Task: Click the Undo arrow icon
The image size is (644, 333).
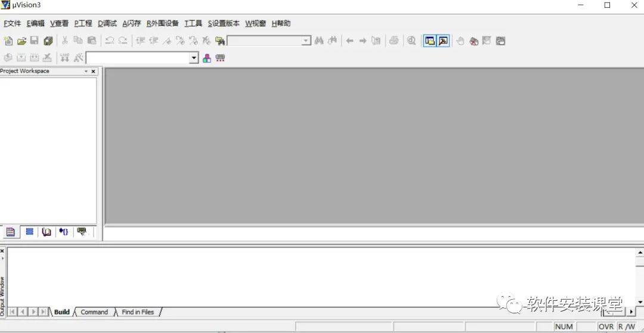Action: (109, 41)
